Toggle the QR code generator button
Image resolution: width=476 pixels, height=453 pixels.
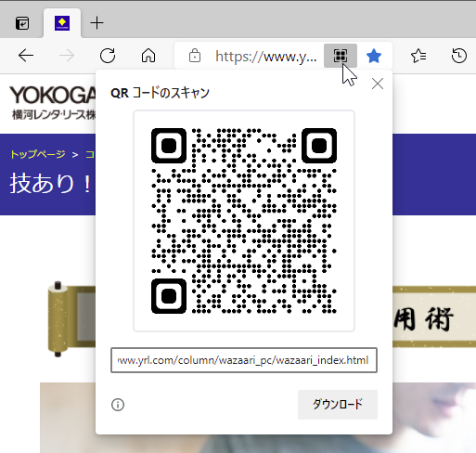pos(341,56)
